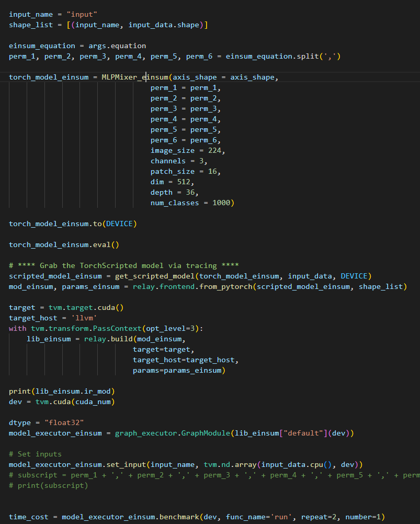
Task: Click the 'target=target,' argument line
Action: 164,349
